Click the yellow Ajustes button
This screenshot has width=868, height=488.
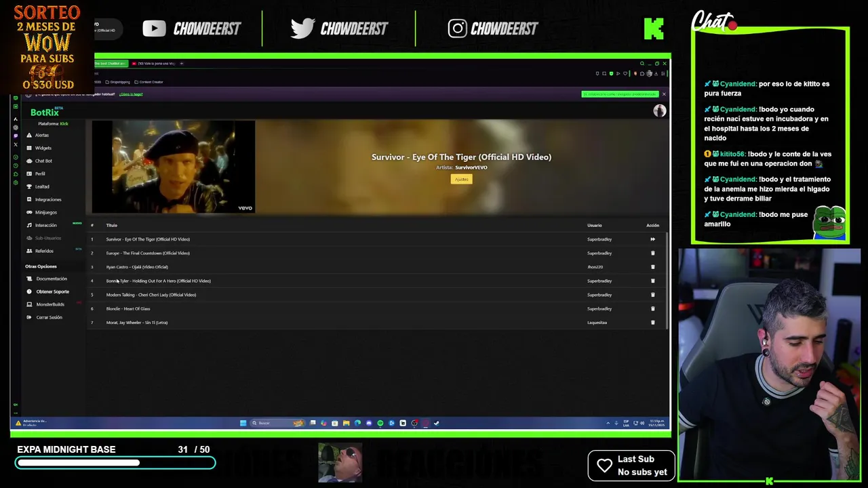coord(461,179)
